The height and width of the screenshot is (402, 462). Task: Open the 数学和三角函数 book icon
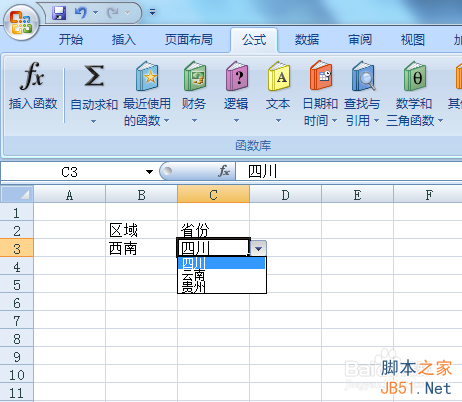(415, 76)
